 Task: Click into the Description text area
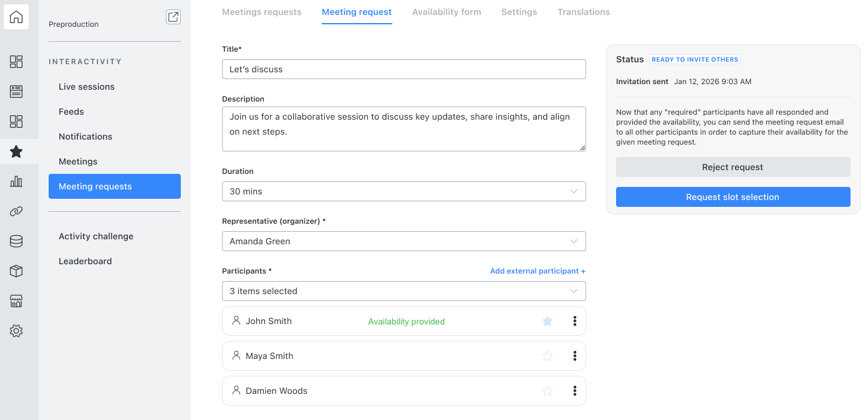tap(404, 129)
